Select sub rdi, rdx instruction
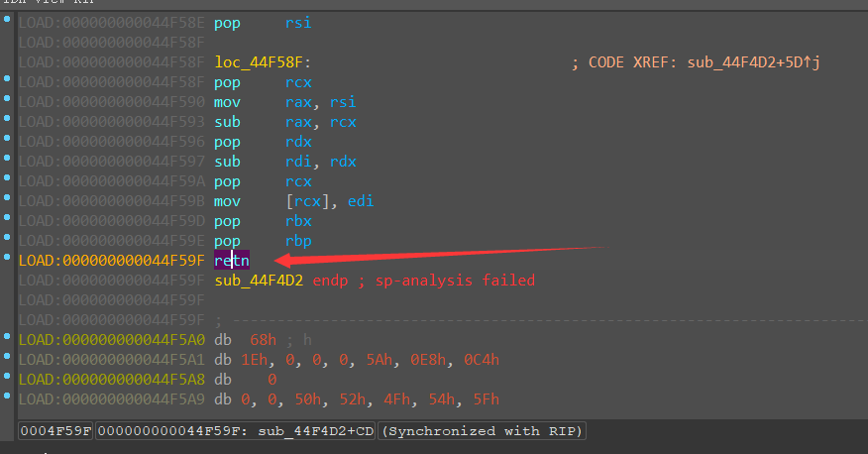The height and width of the screenshot is (454, 868). 285,162
